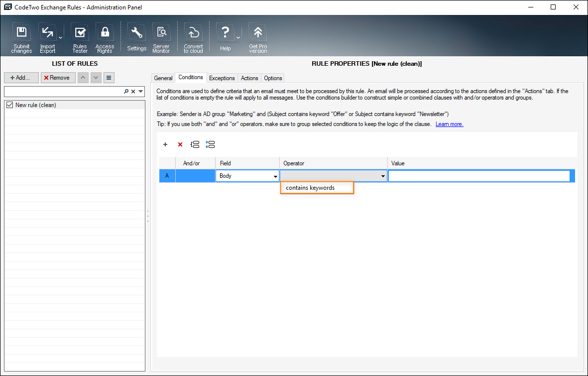Open the Server Monitor
This screenshot has height=376, width=588.
pos(161,38)
